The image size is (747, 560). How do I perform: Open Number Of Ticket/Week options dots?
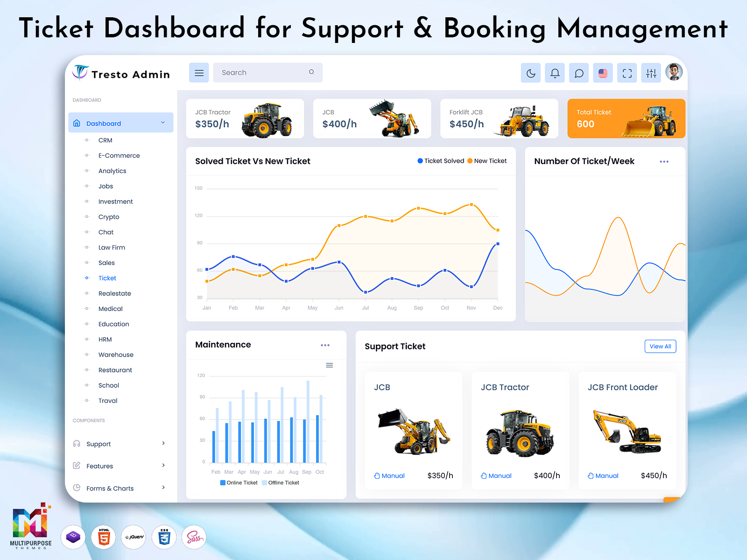coord(664,161)
